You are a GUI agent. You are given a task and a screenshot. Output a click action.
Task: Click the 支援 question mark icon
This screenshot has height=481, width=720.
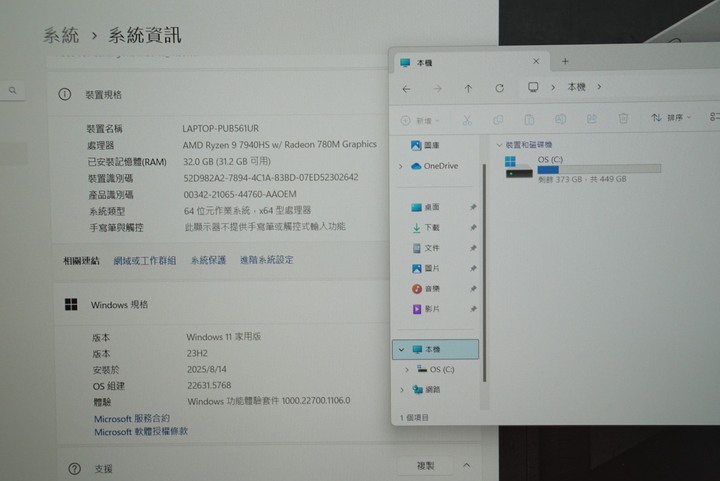(x=74, y=469)
